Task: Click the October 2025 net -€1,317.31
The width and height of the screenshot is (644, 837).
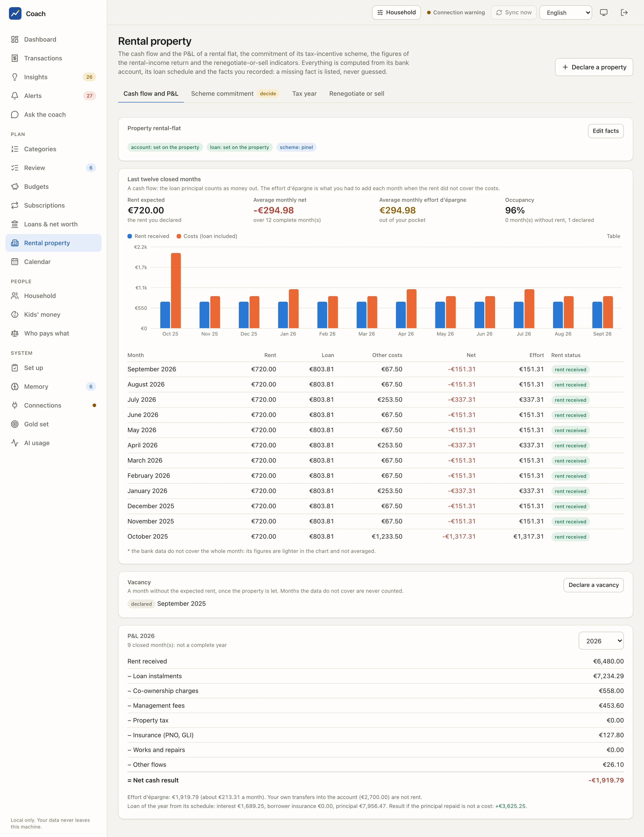Action: click(459, 537)
